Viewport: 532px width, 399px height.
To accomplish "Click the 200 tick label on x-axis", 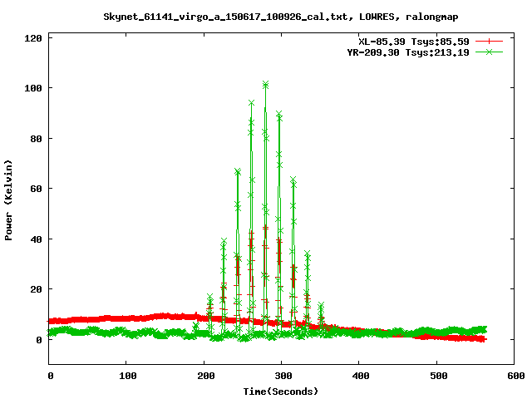I will pos(204,377).
